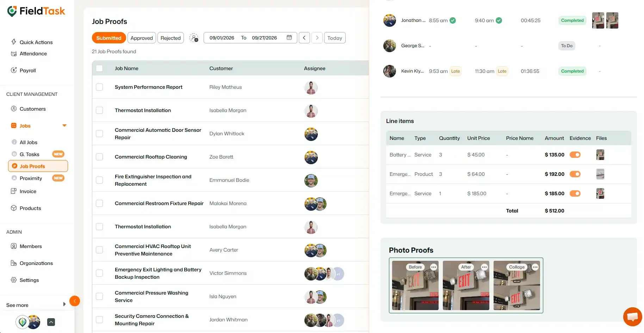This screenshot has height=333, width=644.
Task: Collapse the sidebar with orange arrow
Action: tap(75, 301)
